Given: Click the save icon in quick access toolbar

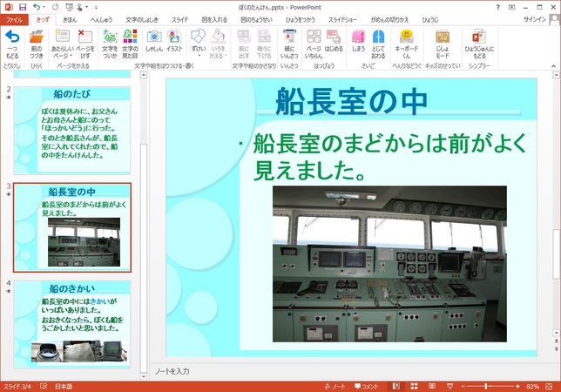Looking at the screenshot, I should pyautogui.click(x=23, y=7).
